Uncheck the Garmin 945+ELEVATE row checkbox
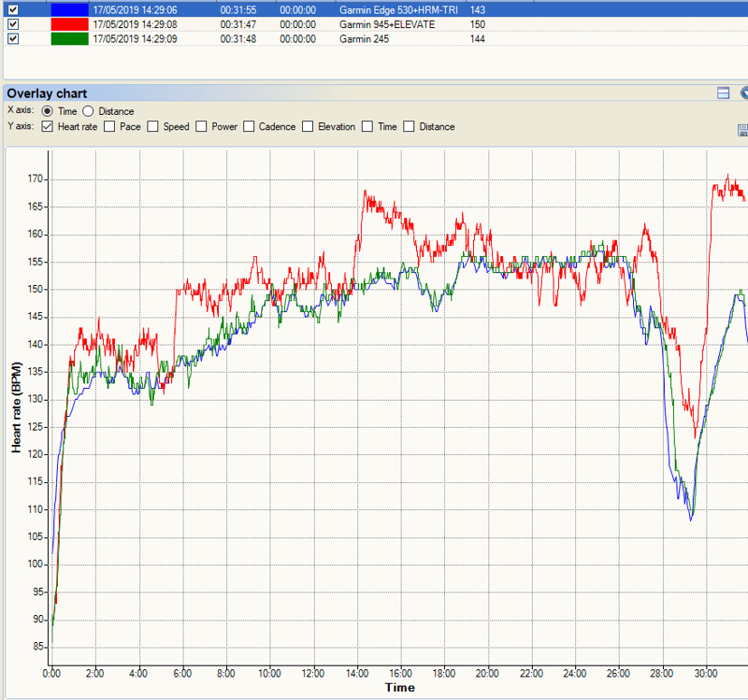The width and height of the screenshot is (748, 700). tap(13, 24)
